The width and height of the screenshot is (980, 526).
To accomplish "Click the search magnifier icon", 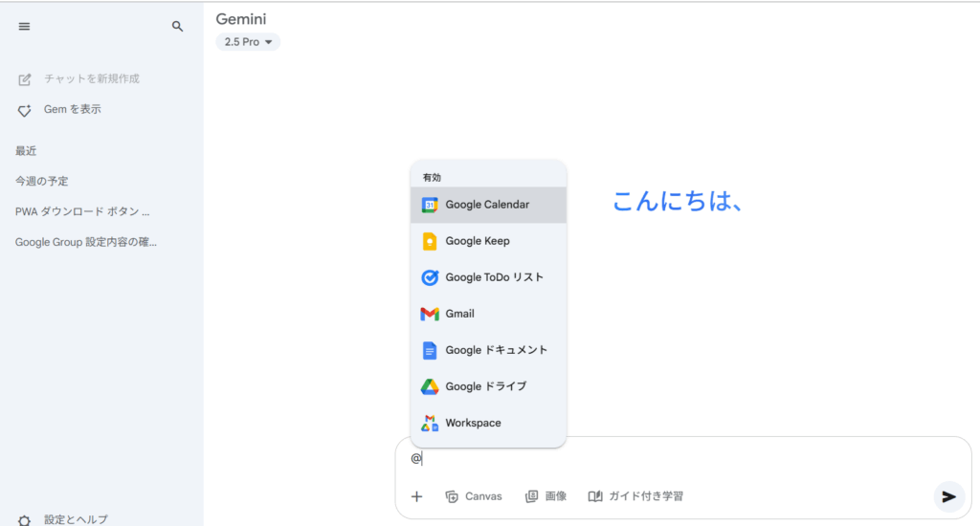I will tap(177, 26).
